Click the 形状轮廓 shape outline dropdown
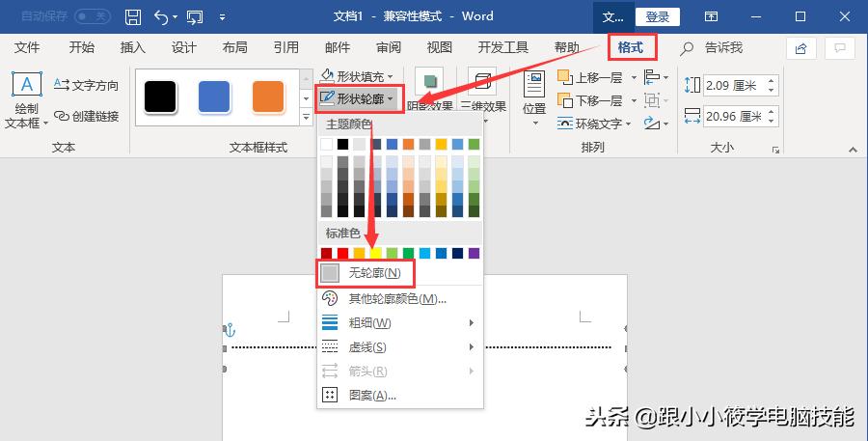 [x=357, y=99]
